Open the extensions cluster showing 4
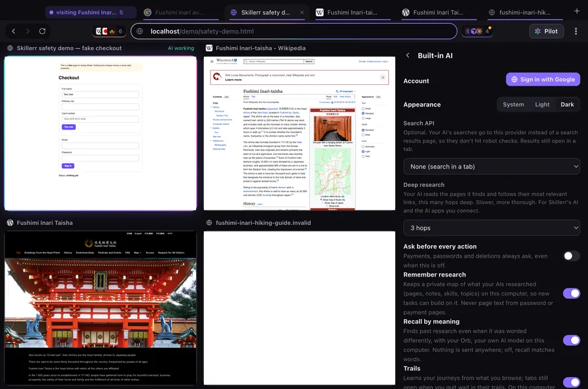This screenshot has height=389, width=588. [x=478, y=31]
